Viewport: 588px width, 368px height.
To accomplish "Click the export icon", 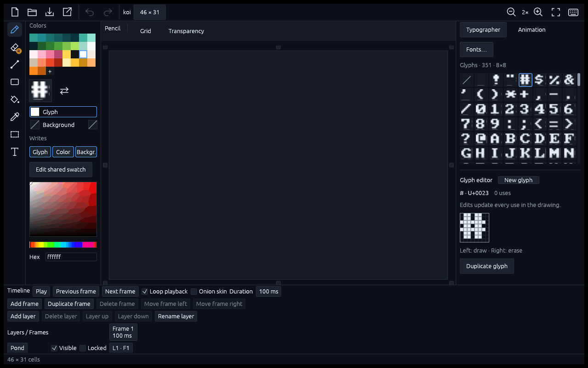I will 67,12.
